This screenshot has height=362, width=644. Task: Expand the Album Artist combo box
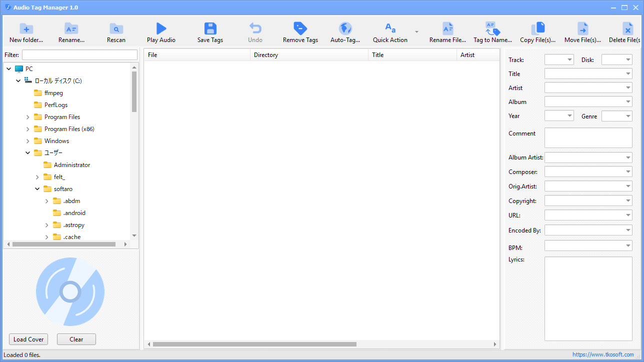[x=588, y=157]
